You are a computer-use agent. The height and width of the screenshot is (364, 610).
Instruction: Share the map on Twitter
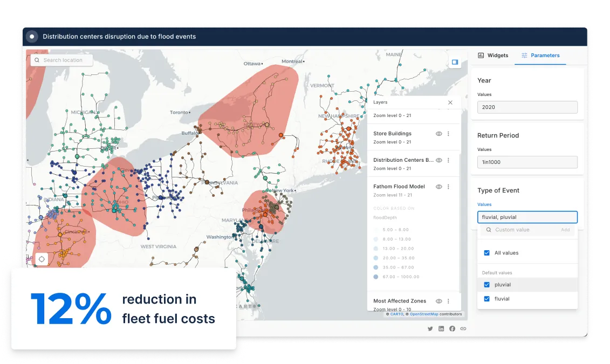coord(430,328)
